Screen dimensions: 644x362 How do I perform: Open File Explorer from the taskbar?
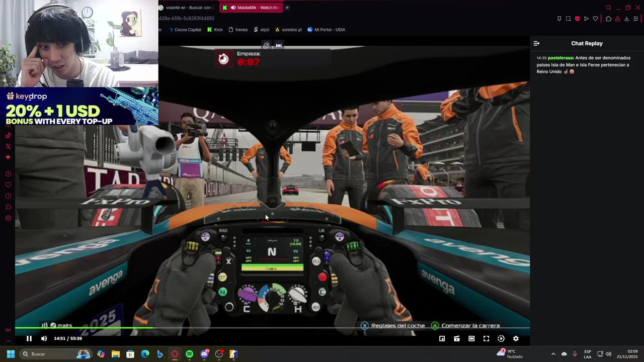click(115, 354)
